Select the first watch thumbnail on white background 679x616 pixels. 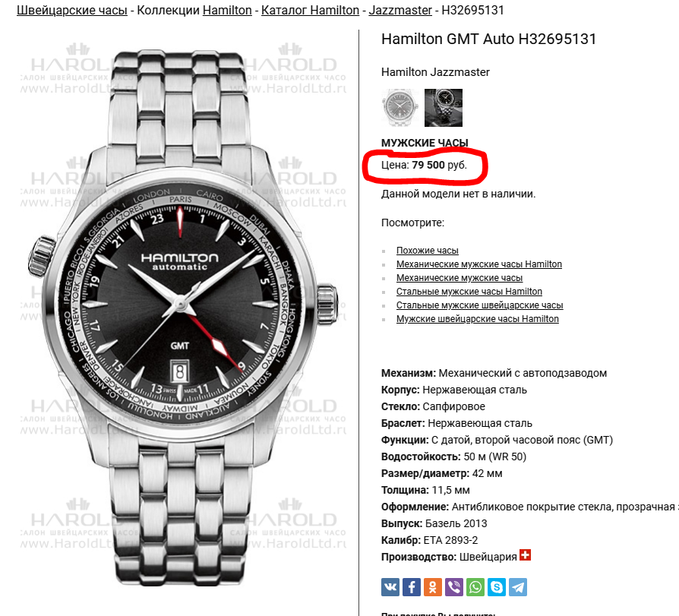click(400, 108)
